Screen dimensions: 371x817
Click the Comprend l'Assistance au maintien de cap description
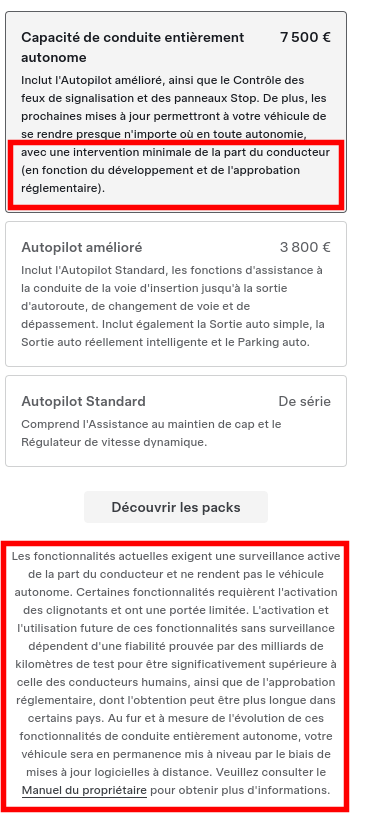coord(151,433)
